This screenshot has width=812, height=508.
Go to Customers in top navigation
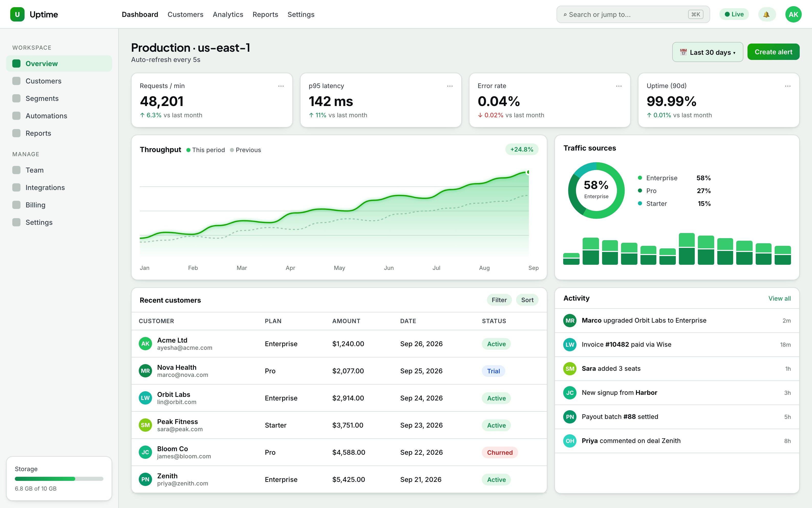185,14
